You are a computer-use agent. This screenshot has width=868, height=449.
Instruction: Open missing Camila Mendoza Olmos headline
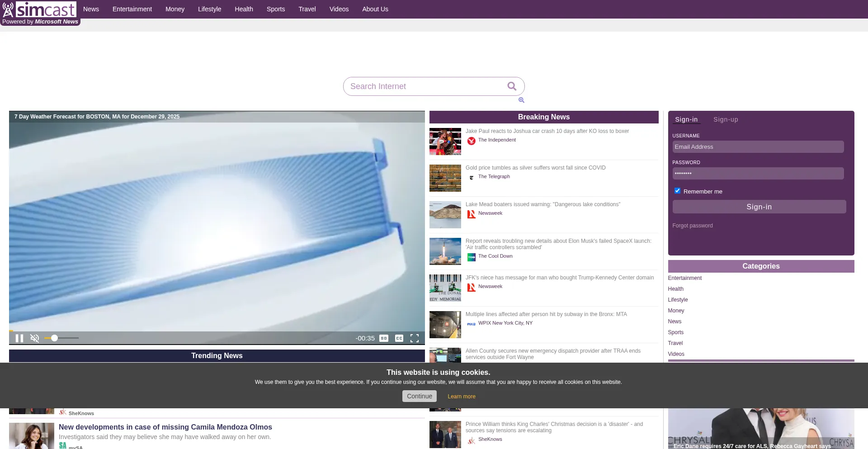(x=165, y=427)
